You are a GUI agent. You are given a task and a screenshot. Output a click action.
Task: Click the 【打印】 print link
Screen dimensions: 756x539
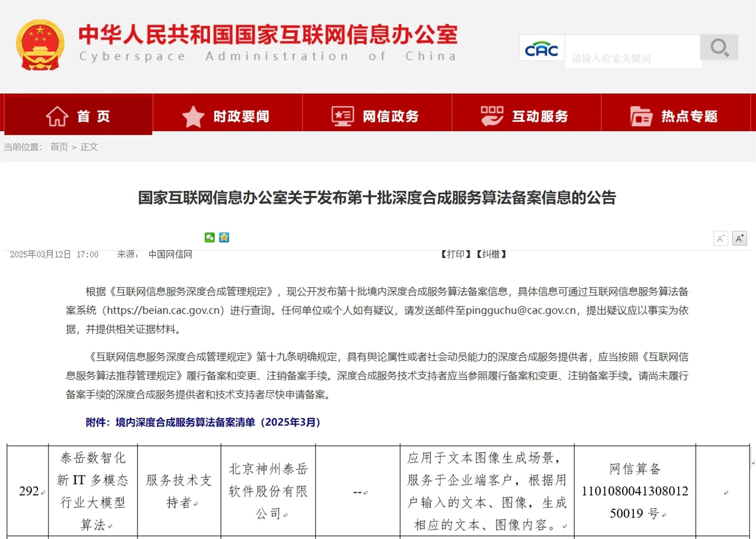pos(456,254)
